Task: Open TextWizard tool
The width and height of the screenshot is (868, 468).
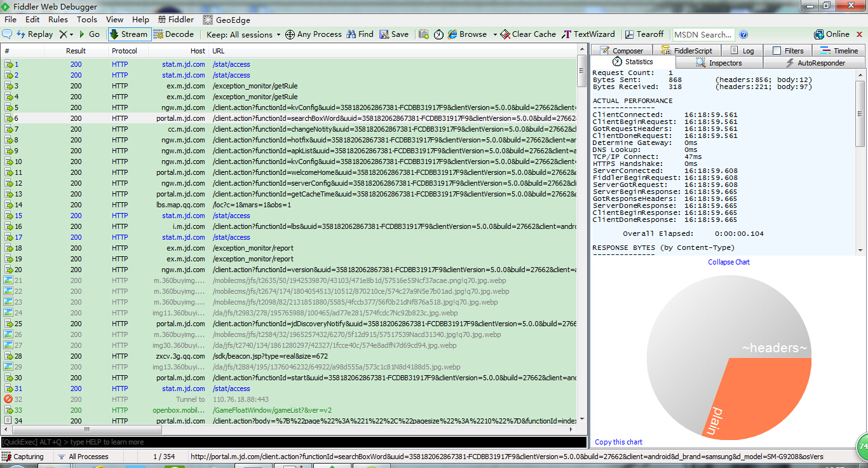Action: click(x=588, y=34)
